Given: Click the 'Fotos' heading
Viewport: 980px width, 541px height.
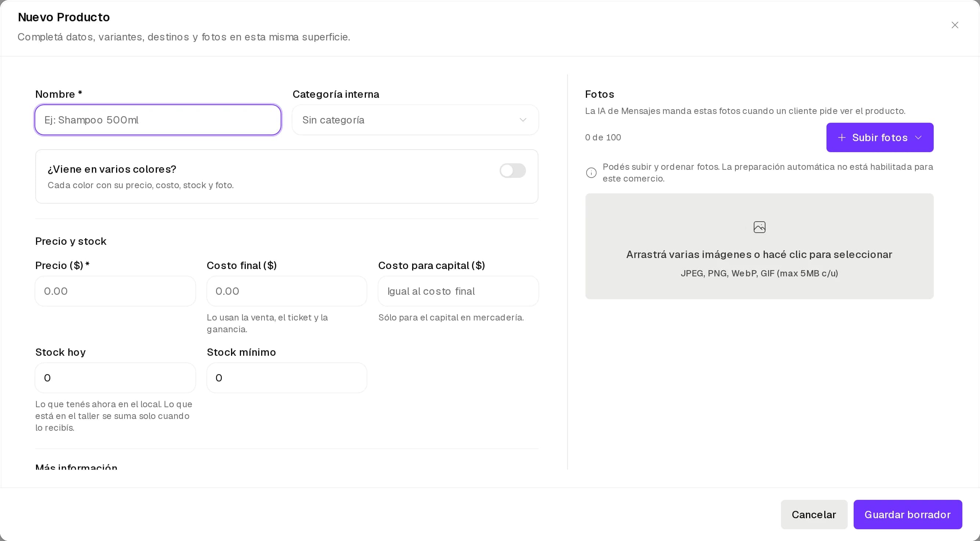Looking at the screenshot, I should (599, 94).
